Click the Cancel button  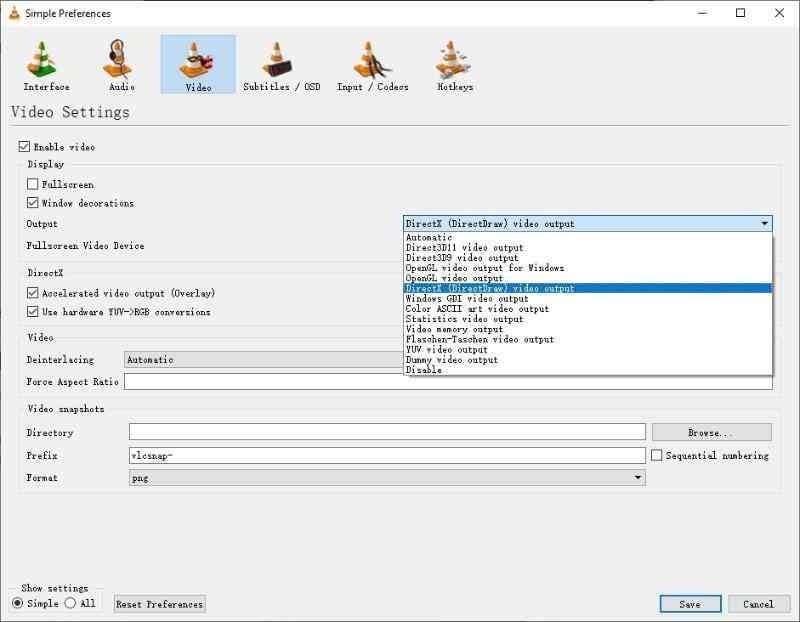tap(758, 604)
